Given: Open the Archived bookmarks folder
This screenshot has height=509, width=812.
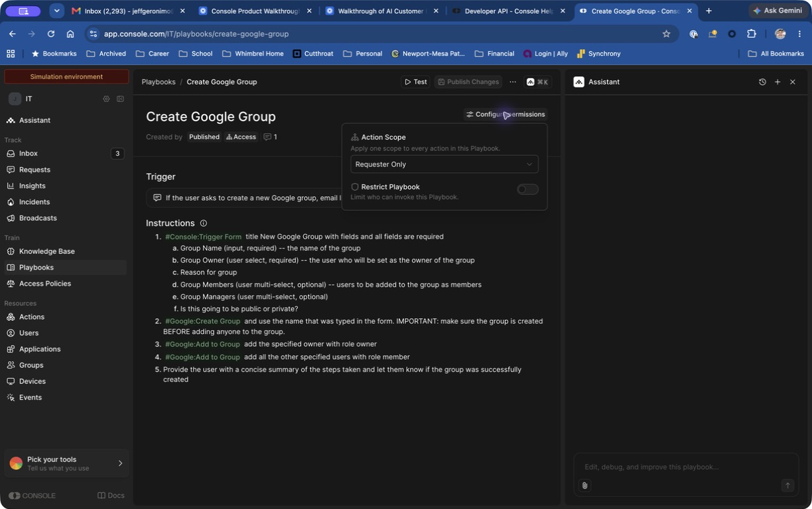Looking at the screenshot, I should pyautogui.click(x=105, y=54).
